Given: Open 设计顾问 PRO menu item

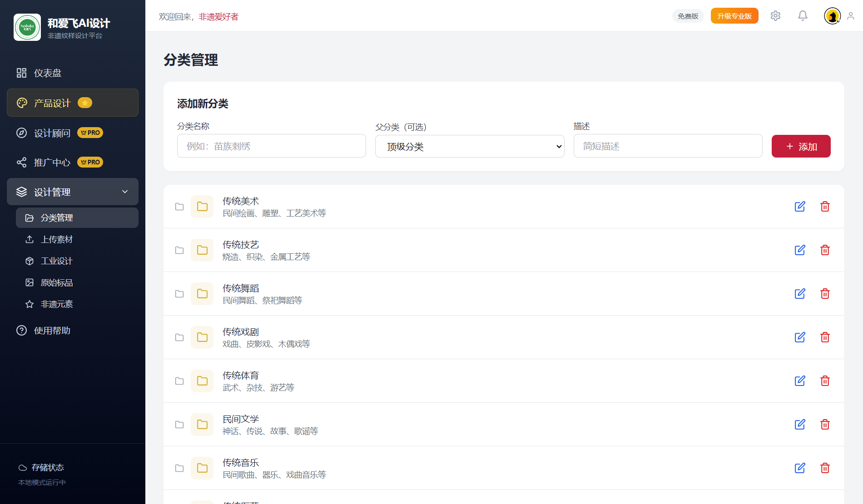Looking at the screenshot, I should tap(73, 133).
